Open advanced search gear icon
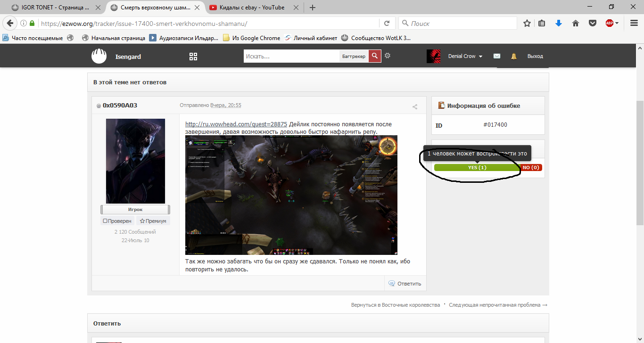 pos(388,56)
